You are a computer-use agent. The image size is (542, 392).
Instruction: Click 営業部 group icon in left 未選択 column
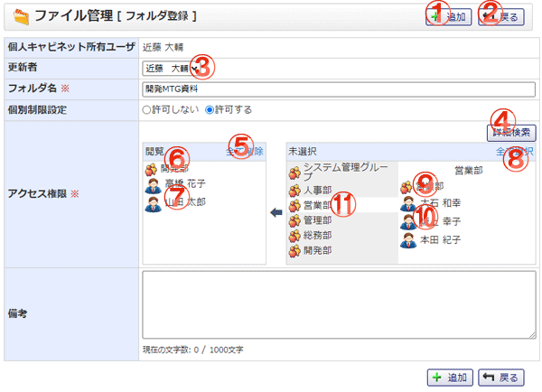[294, 206]
